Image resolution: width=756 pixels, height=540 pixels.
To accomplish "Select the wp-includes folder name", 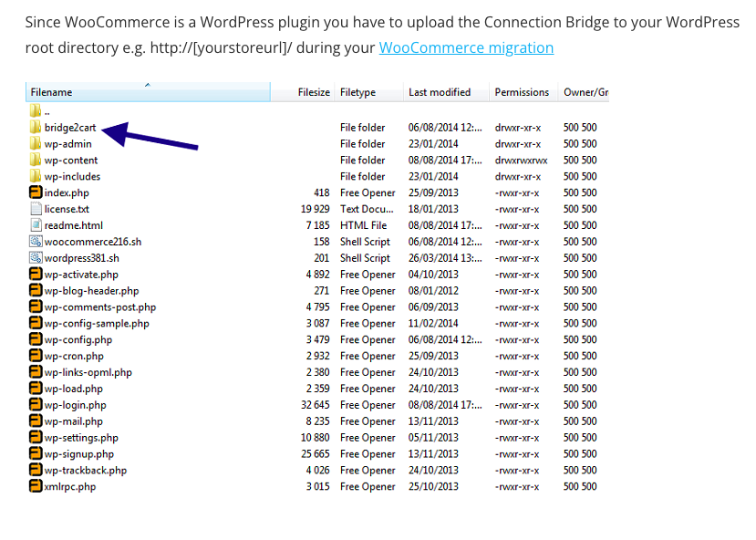I will point(72,177).
